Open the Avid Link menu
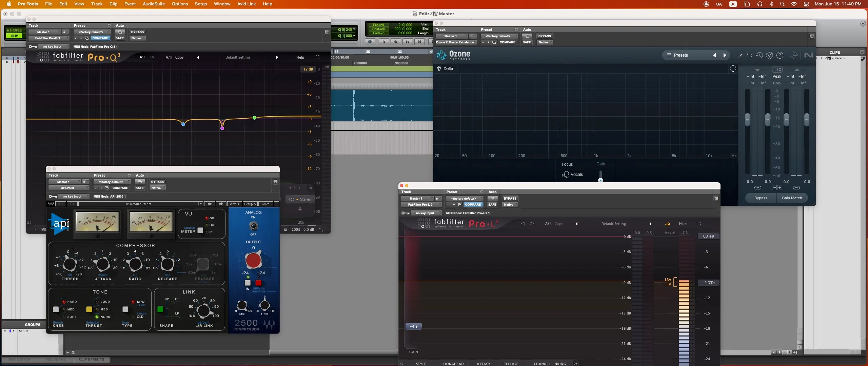The width and height of the screenshot is (868, 366). click(246, 4)
